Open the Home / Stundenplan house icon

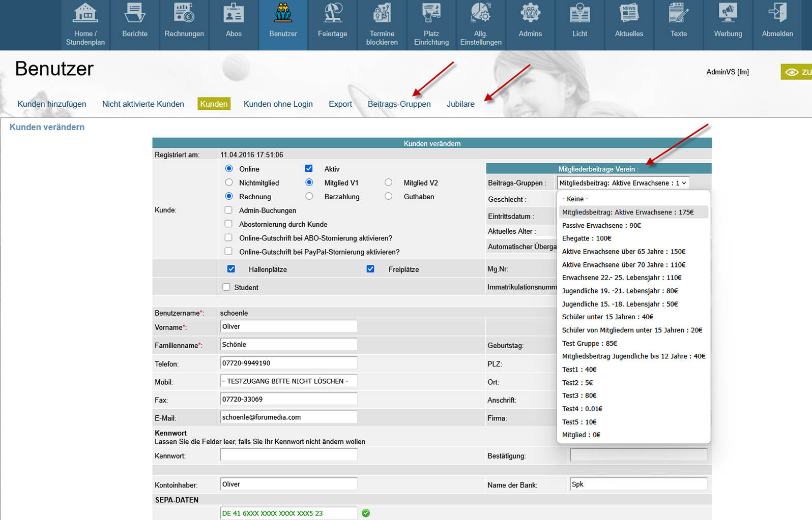point(85,14)
